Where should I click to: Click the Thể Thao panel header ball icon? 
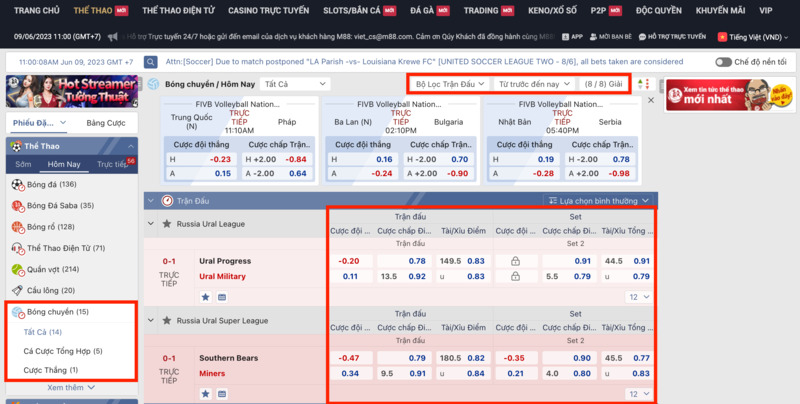(x=16, y=146)
